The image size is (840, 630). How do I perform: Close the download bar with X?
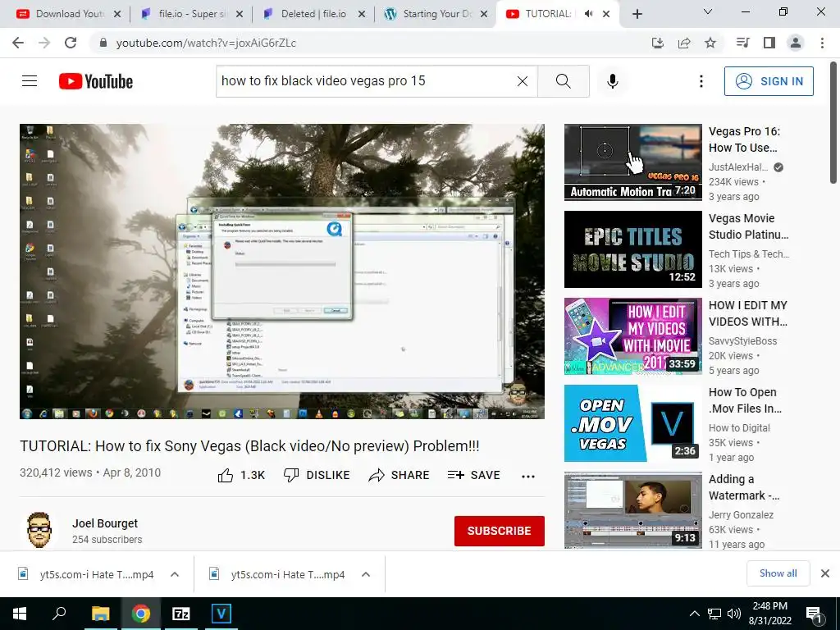coord(825,573)
